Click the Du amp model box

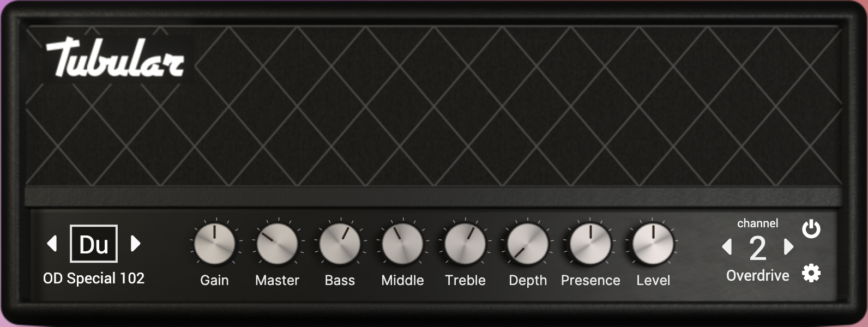click(94, 244)
